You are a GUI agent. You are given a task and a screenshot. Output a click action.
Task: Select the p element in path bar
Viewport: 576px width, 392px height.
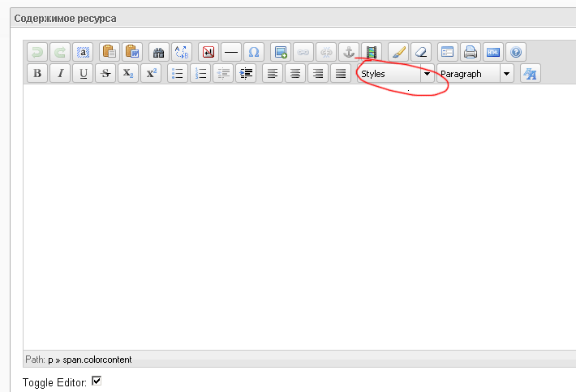click(50, 360)
